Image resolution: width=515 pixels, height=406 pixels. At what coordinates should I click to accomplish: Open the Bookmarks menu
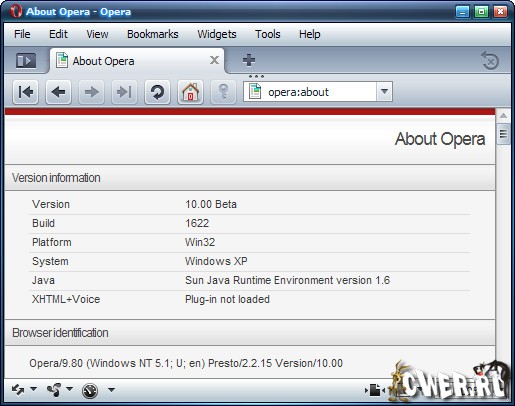[153, 34]
